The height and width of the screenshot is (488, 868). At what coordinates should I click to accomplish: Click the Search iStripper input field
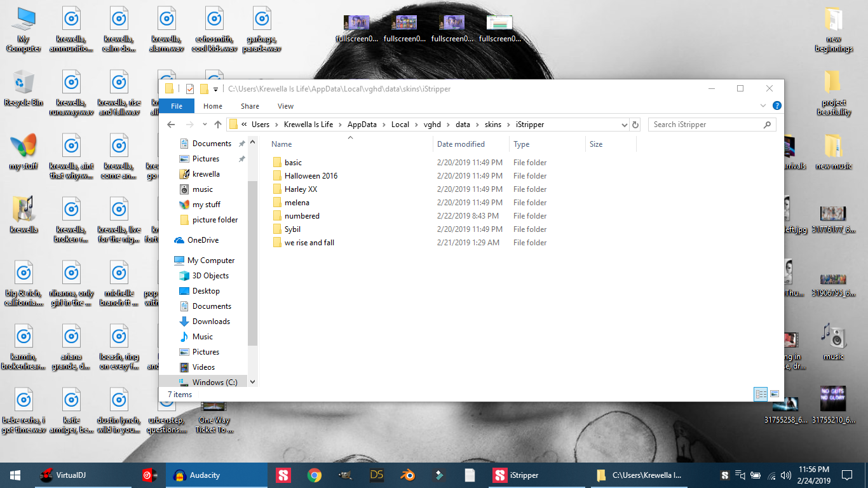tap(705, 125)
